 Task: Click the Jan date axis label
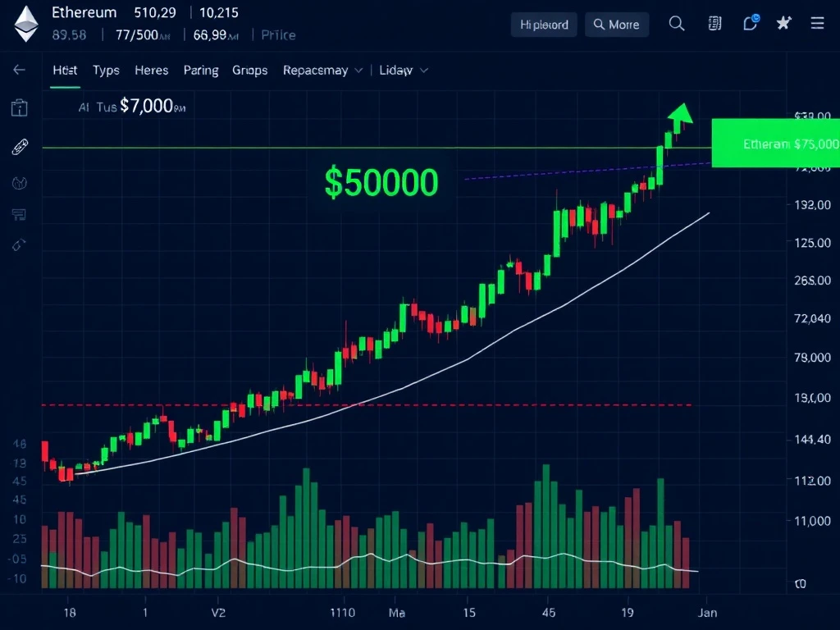pos(707,613)
